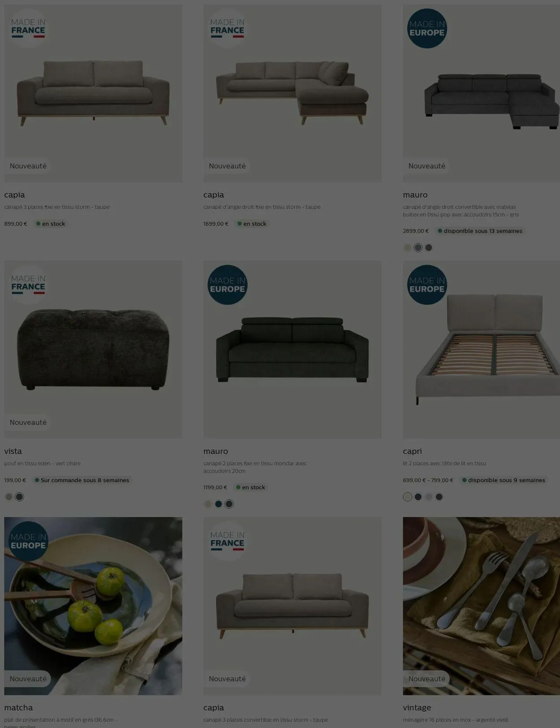
Task: Open mauro 2 places fixe description text
Action: click(255, 467)
